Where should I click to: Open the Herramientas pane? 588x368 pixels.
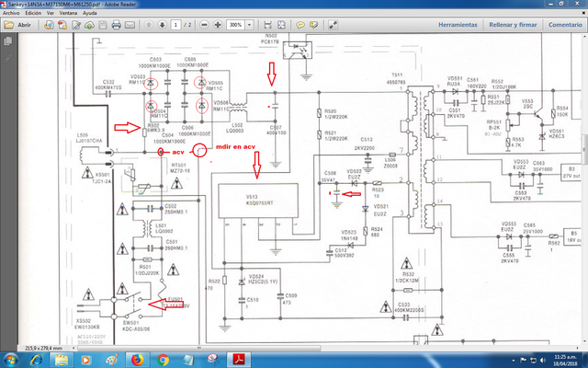[458, 25]
